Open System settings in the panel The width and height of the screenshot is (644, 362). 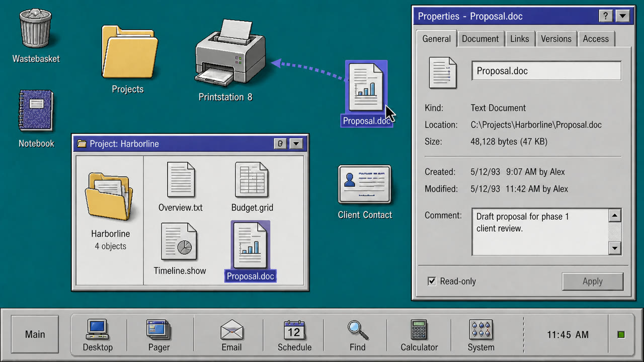coord(481,335)
